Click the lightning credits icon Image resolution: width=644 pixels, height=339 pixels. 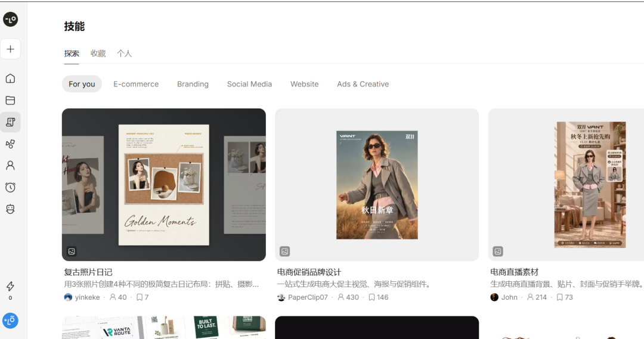click(10, 286)
